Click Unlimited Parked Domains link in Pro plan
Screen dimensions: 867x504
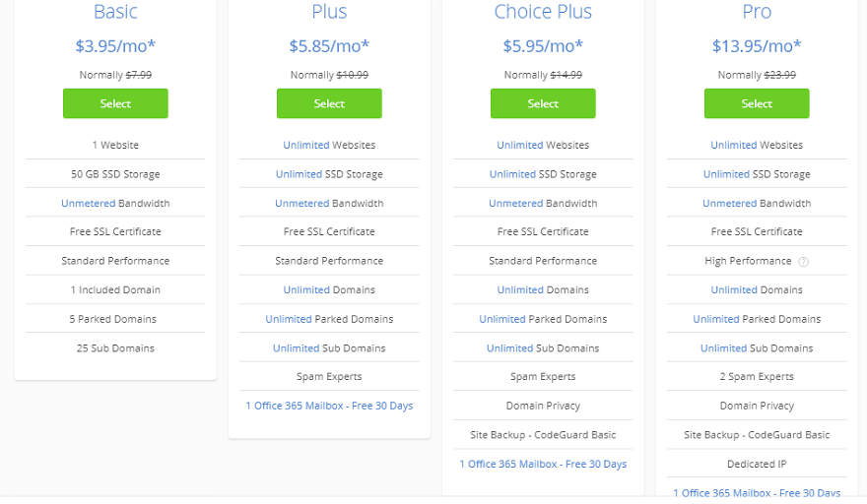point(716,319)
